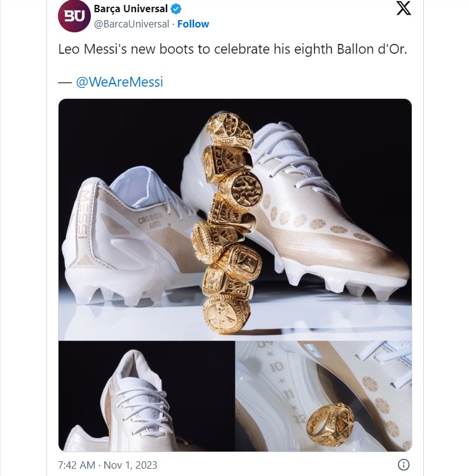The image size is (469, 476).
Task: Follow Barça Universal
Action: pyautogui.click(x=193, y=24)
